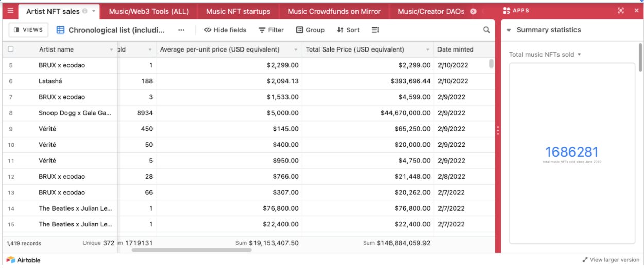Click row number 5

pyautogui.click(x=11, y=65)
